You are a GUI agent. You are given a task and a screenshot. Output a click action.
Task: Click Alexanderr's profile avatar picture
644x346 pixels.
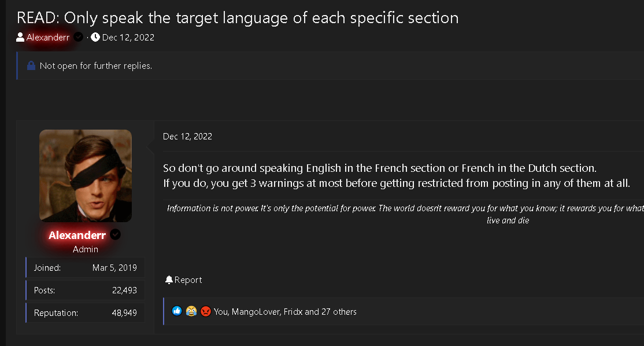click(x=86, y=175)
